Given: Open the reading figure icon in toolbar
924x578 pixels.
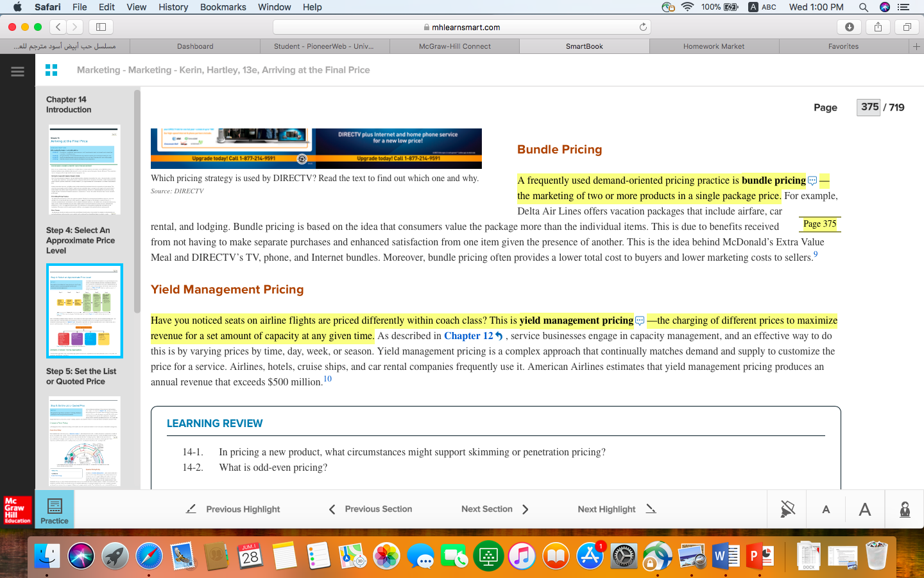Looking at the screenshot, I should coord(905,509).
